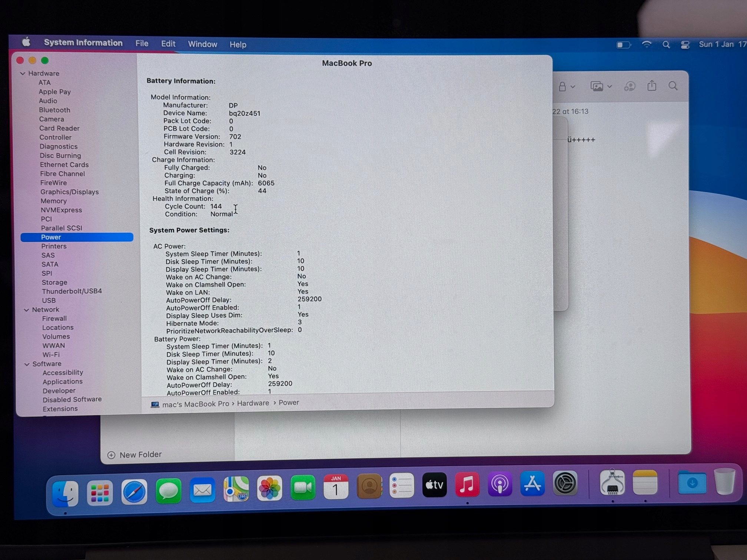Select Applications under Software
Viewport: 747px width, 560px height.
coord(63,382)
